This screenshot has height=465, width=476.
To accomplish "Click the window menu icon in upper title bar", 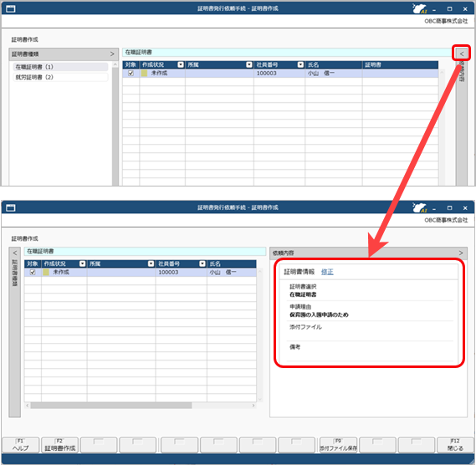I will tap(11, 9).
